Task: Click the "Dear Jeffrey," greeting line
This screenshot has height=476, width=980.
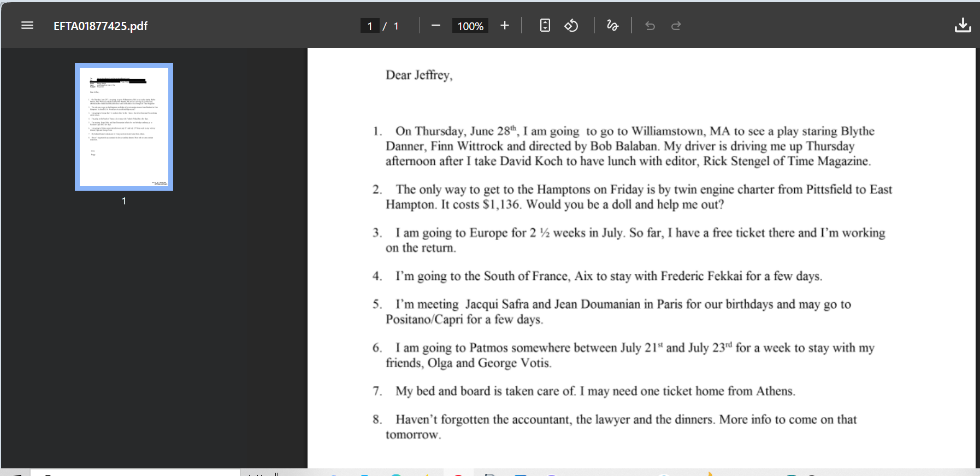Action: [419, 75]
